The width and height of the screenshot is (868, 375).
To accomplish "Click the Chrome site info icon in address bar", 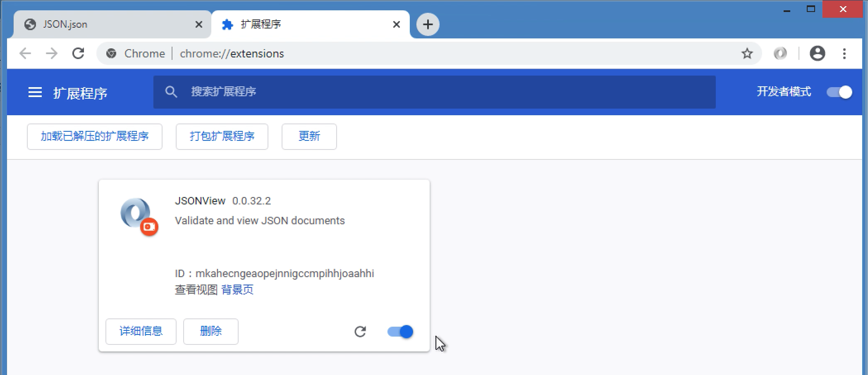I will point(111,53).
